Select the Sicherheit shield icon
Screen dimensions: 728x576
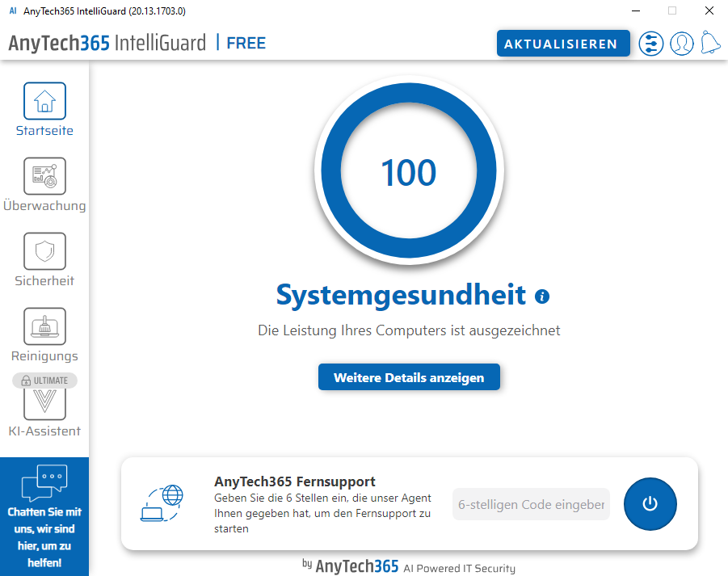click(44, 251)
